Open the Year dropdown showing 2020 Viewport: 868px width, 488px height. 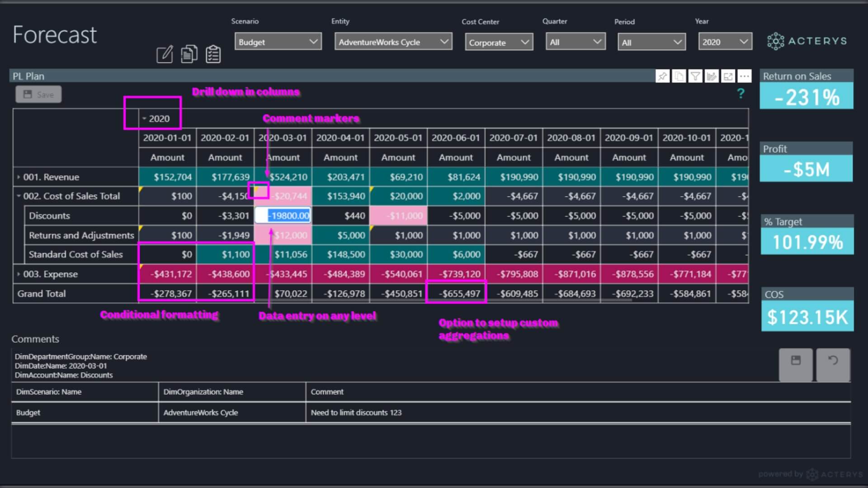pyautogui.click(x=725, y=42)
